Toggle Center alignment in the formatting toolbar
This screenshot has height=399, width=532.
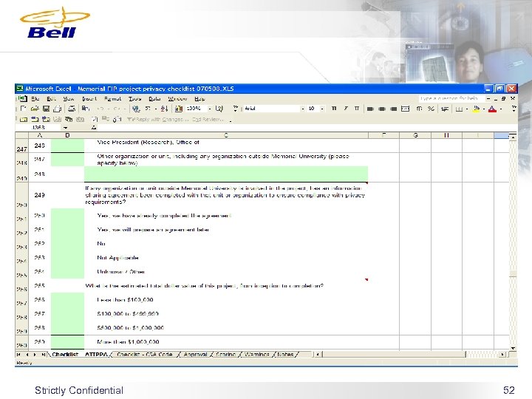point(382,109)
